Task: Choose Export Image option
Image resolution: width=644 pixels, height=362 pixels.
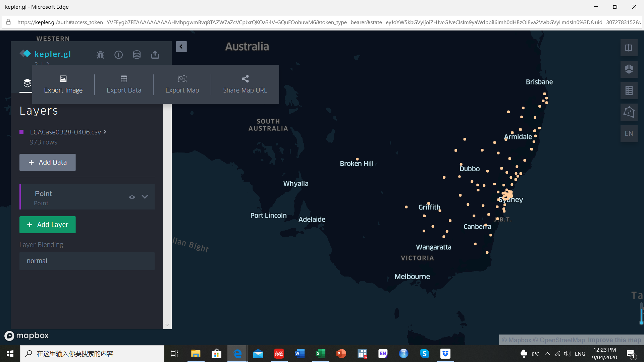Action: (x=63, y=84)
